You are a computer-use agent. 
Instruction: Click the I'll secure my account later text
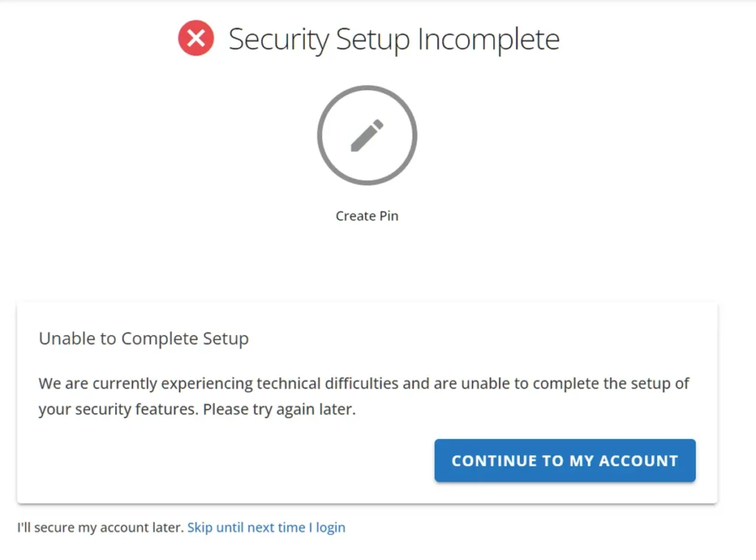[100, 528]
